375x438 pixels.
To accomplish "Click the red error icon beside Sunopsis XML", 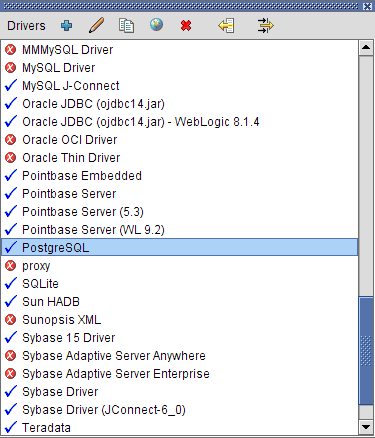I will 11,320.
